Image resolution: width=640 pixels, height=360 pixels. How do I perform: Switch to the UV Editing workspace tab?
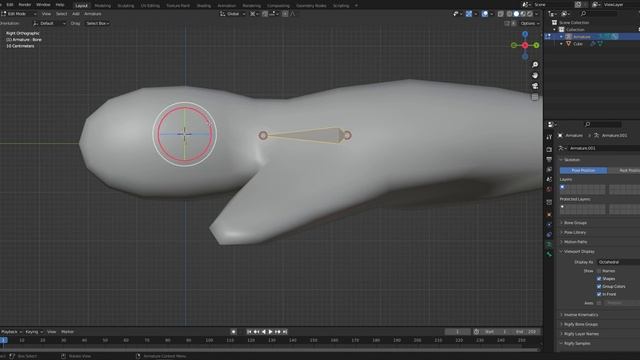150,6
